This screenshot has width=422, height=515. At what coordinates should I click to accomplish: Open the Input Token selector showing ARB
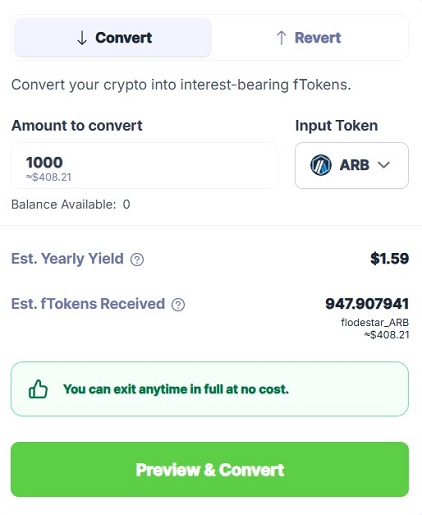pos(352,165)
